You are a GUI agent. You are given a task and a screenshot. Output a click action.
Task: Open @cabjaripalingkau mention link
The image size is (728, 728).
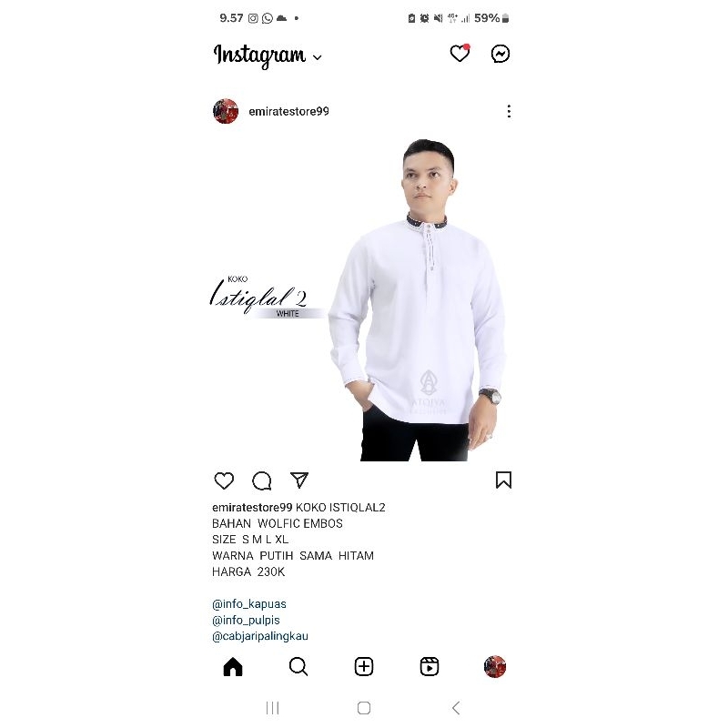260,636
